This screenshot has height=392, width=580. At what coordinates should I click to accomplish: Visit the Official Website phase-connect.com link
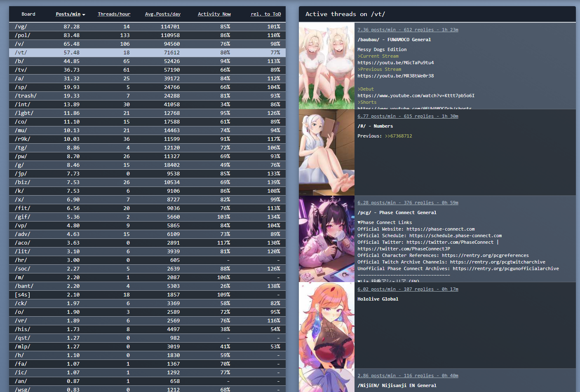click(x=441, y=229)
